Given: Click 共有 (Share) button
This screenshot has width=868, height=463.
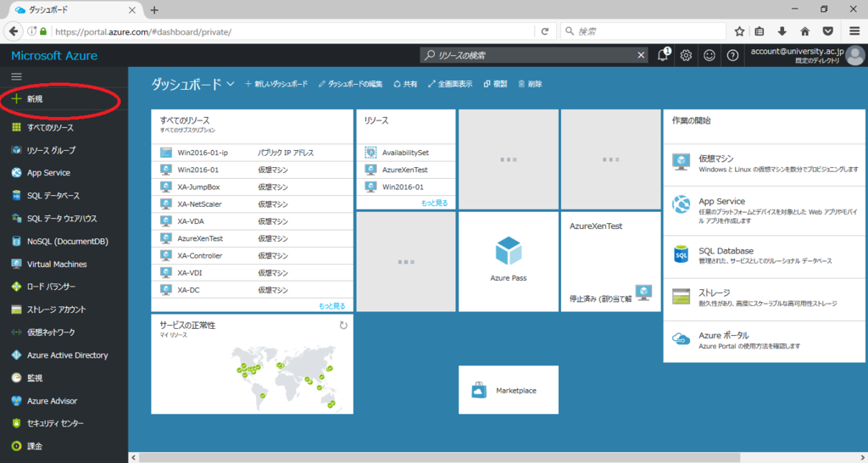Looking at the screenshot, I should 405,84.
